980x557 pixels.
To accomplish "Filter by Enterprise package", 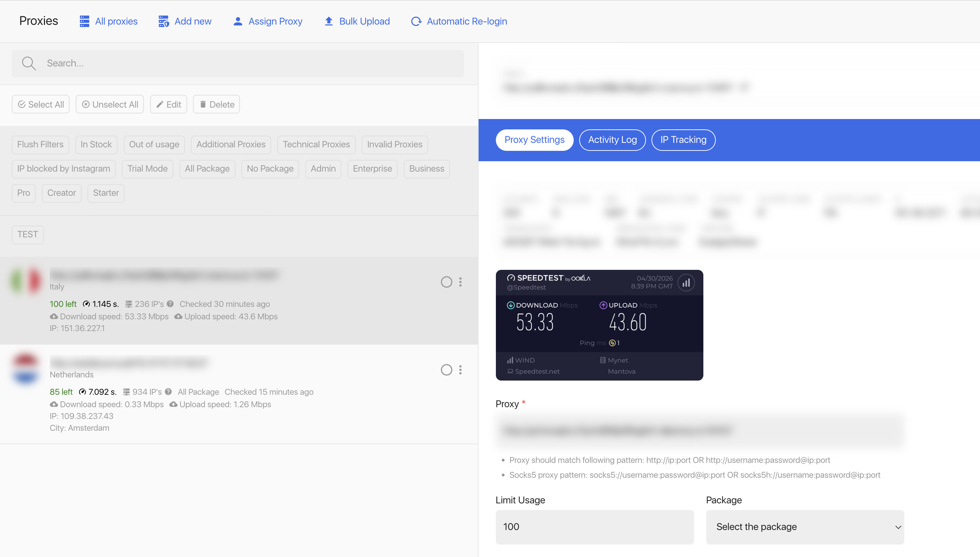I will pyautogui.click(x=372, y=169).
